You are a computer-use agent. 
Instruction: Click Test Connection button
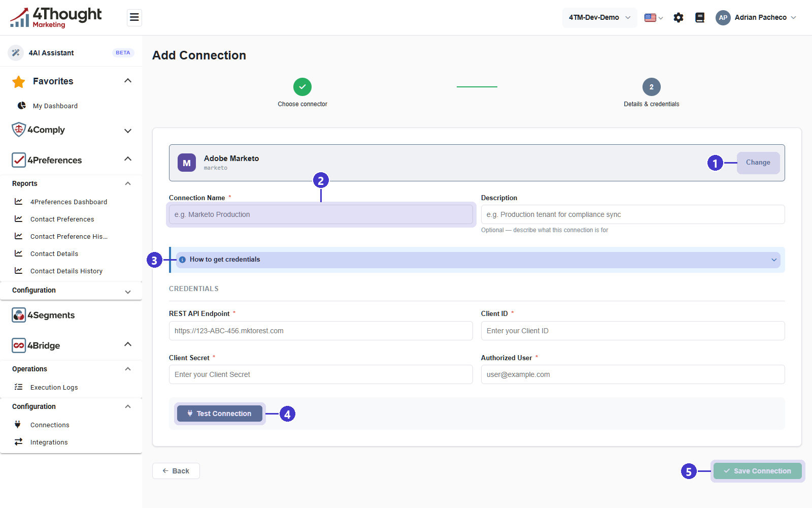220,414
